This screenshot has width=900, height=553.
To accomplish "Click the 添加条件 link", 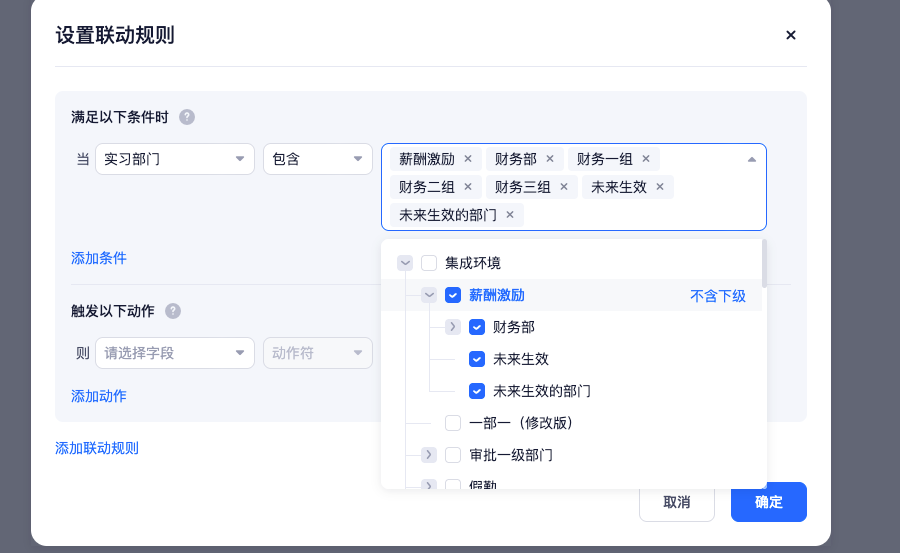I will tap(99, 258).
